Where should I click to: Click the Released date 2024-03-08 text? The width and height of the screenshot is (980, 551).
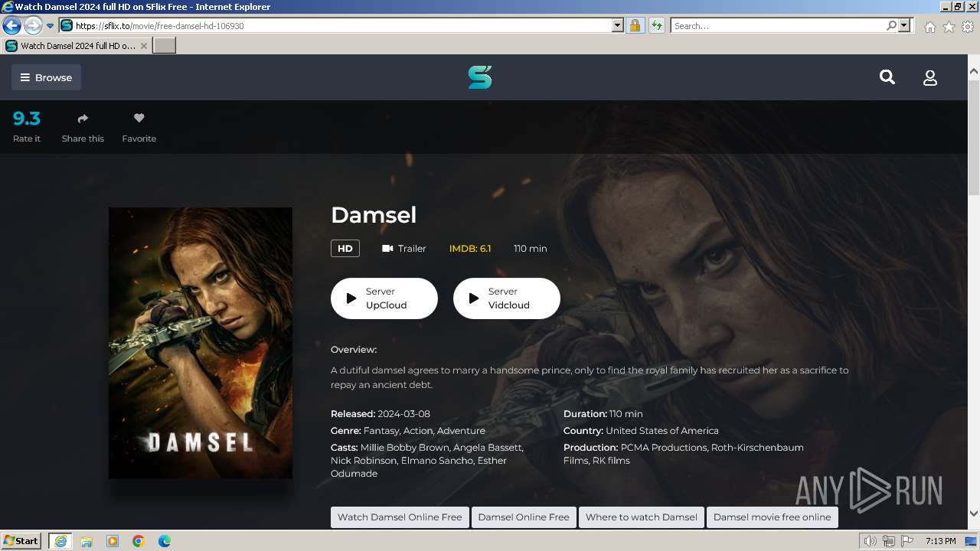point(403,413)
